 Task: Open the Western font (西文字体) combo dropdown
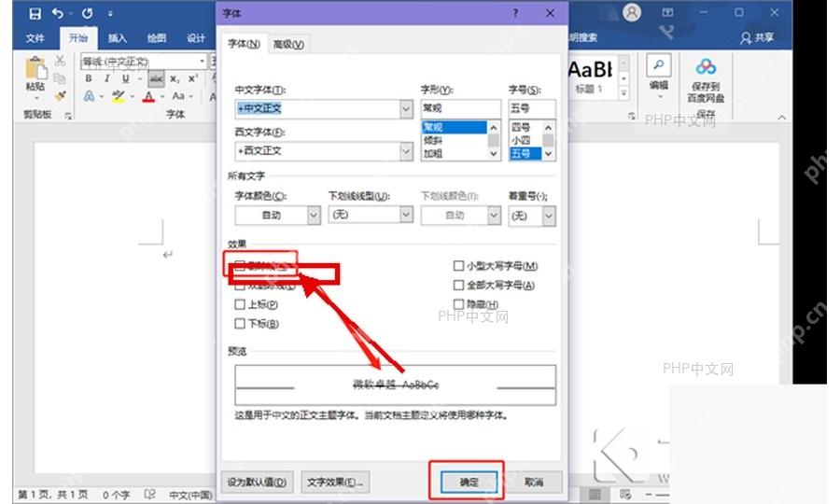[x=406, y=151]
